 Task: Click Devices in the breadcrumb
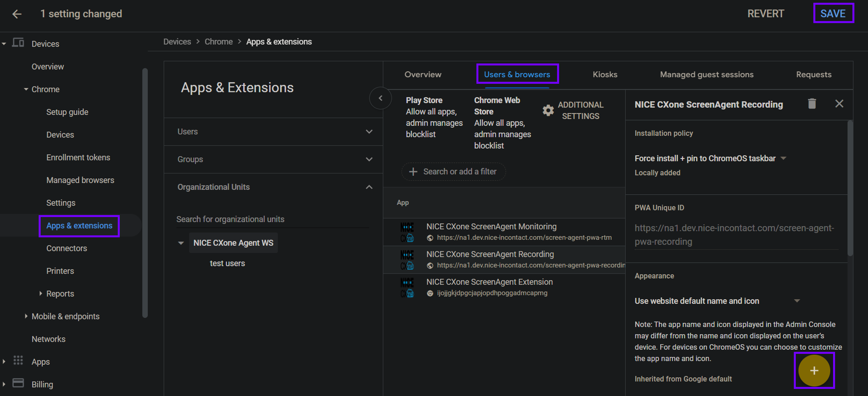tap(177, 42)
